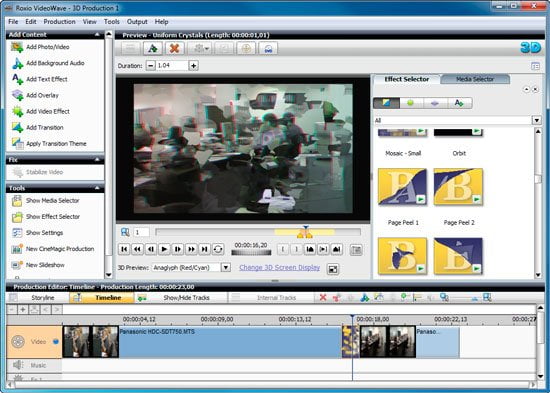Toggle loop playback icon
This screenshot has width=550, height=393.
pos(218,249)
